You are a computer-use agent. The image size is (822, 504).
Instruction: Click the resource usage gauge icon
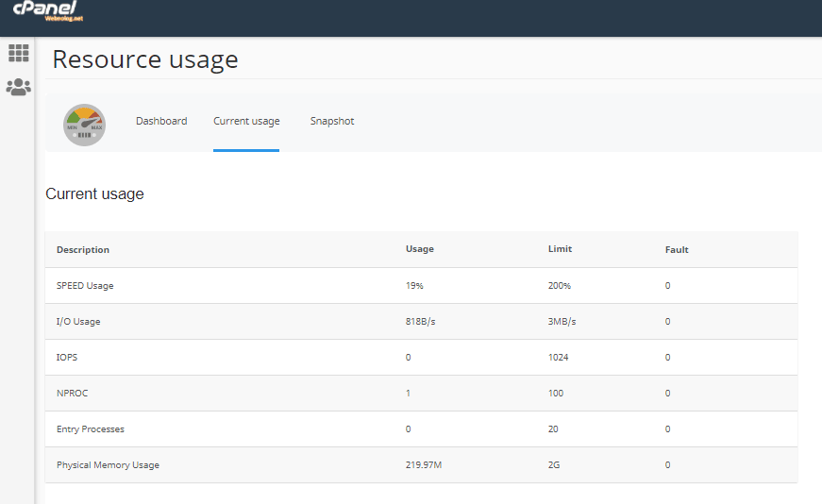(x=84, y=125)
